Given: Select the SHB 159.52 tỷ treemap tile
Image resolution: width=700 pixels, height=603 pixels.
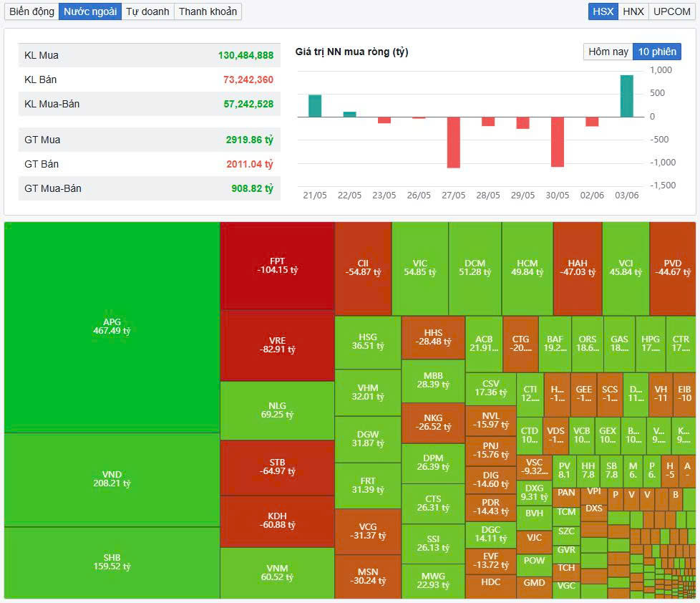Looking at the screenshot, I should [112, 563].
